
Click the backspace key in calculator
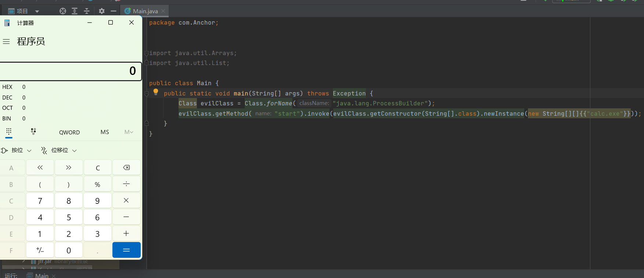(126, 167)
